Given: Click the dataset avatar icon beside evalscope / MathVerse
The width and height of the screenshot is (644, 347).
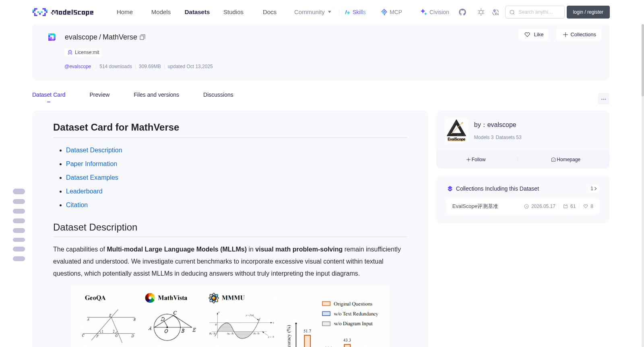Looking at the screenshot, I should pyautogui.click(x=52, y=37).
